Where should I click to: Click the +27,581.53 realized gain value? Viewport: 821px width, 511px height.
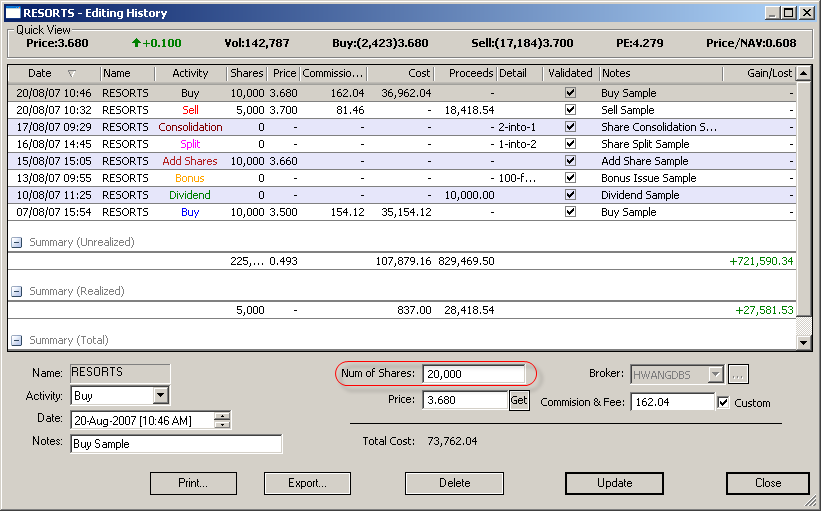[764, 310]
